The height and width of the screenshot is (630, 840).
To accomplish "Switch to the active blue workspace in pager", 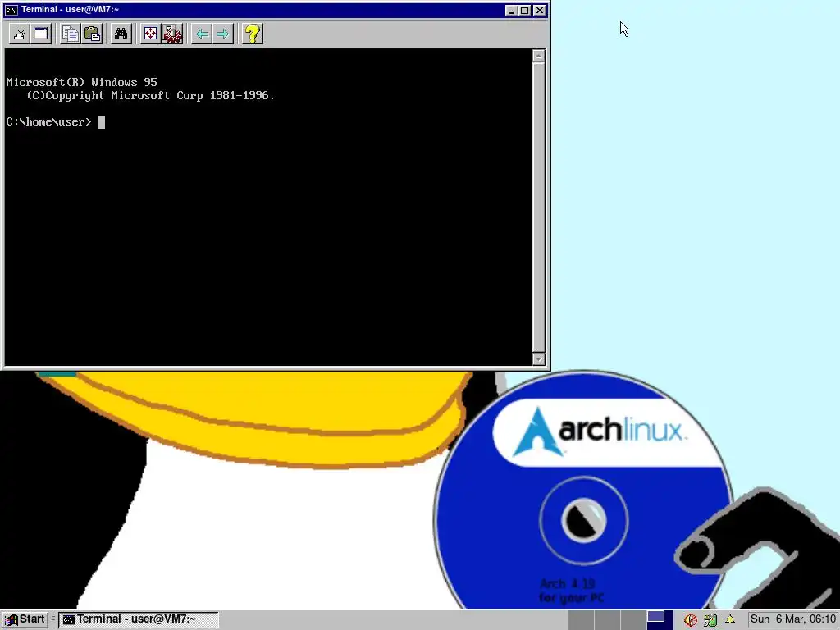I will tap(660, 620).
